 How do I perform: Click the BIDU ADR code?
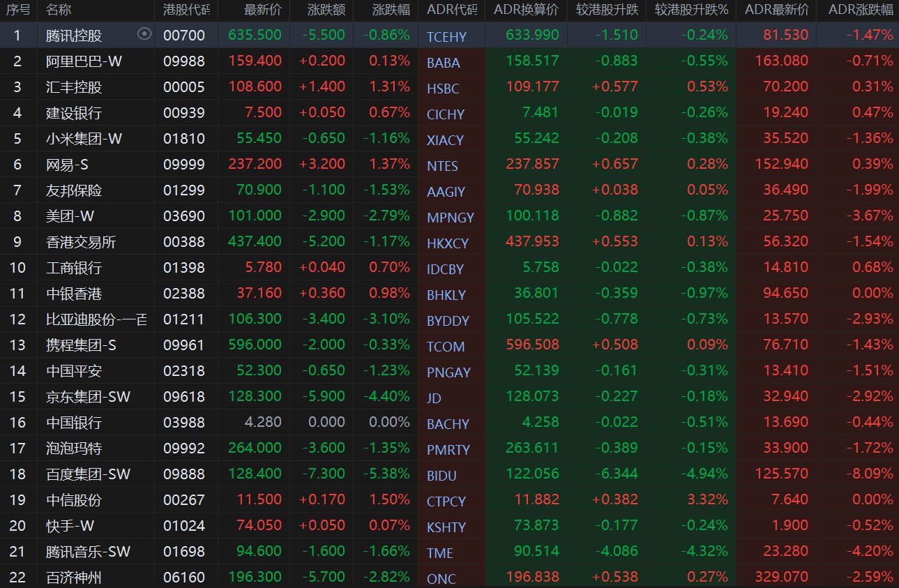(442, 476)
